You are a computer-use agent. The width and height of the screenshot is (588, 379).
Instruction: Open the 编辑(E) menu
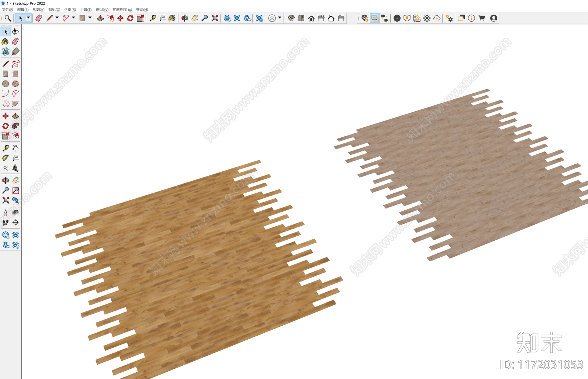click(x=23, y=10)
